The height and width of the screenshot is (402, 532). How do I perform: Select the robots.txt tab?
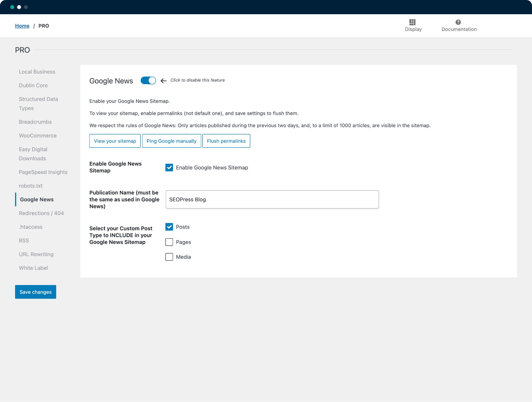(31, 186)
